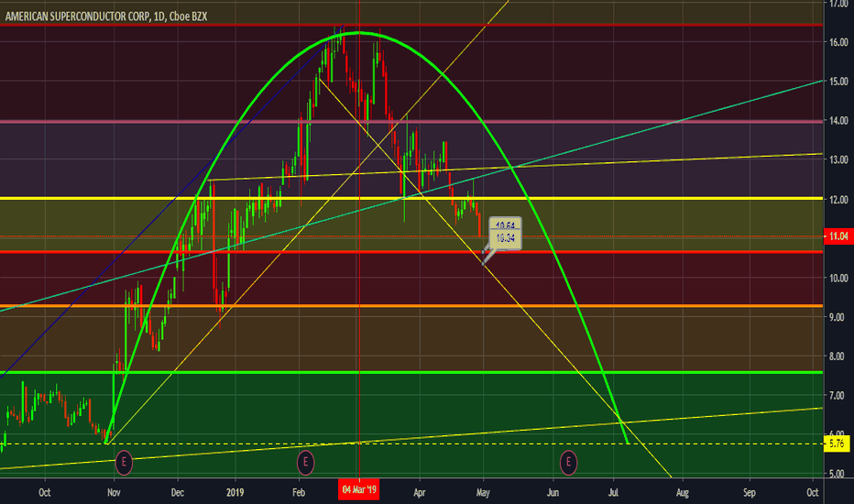Click the Oct label at left of time axis

(x=45, y=493)
